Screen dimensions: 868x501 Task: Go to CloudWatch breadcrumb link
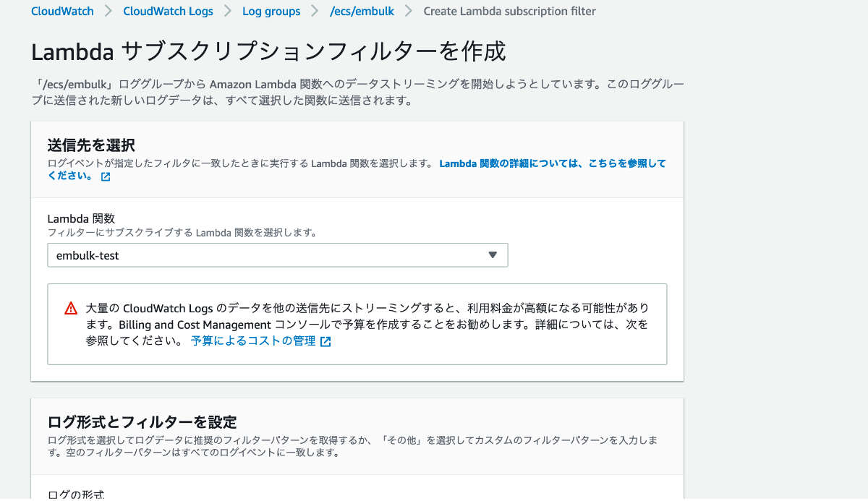click(62, 11)
